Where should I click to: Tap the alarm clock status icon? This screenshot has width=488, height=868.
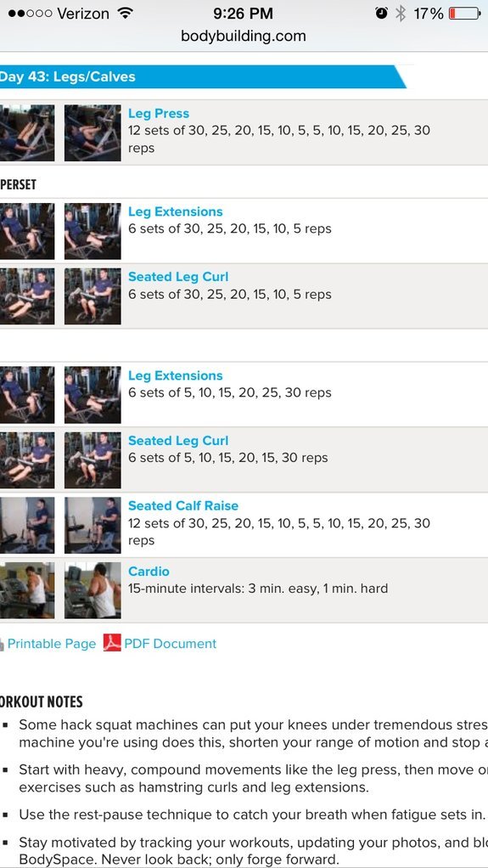pyautogui.click(x=381, y=14)
